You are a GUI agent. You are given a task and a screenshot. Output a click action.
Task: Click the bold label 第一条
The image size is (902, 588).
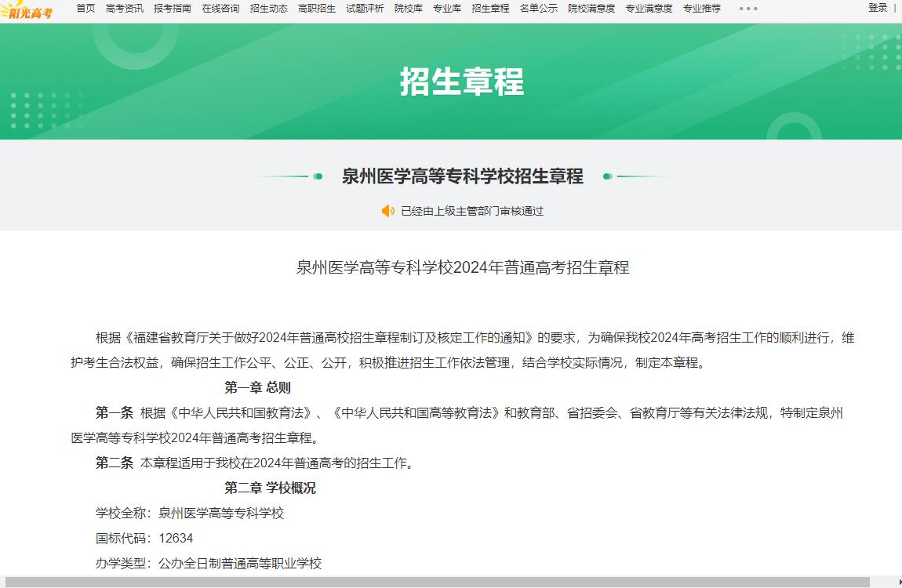coord(115,412)
